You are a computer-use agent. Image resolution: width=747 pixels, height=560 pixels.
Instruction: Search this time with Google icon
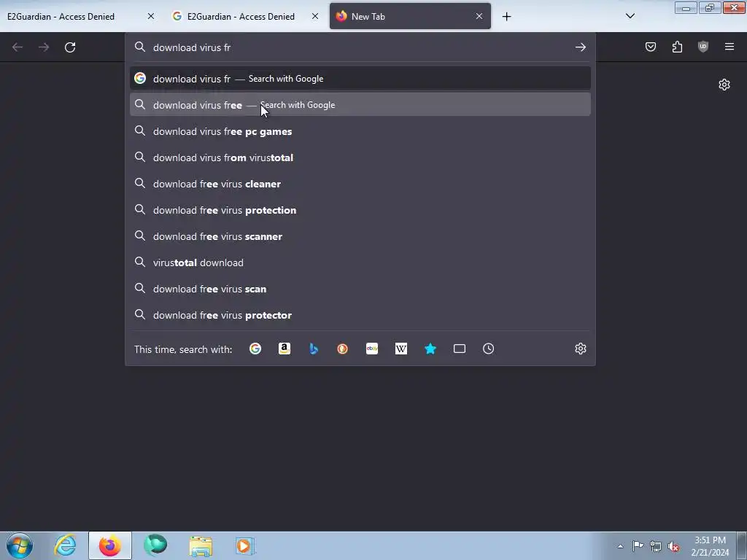pyautogui.click(x=255, y=349)
